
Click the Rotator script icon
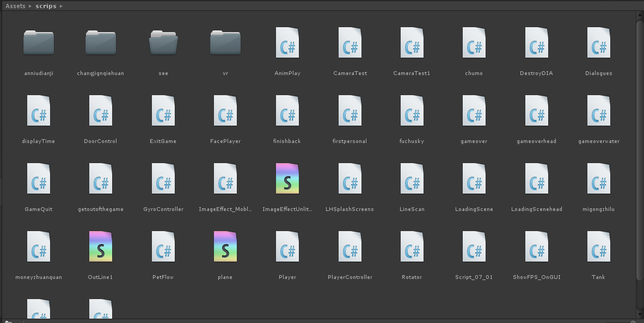[x=412, y=247]
